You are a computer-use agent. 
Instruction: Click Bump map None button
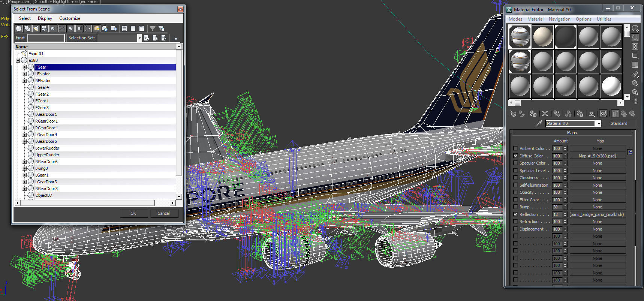pyautogui.click(x=598, y=207)
